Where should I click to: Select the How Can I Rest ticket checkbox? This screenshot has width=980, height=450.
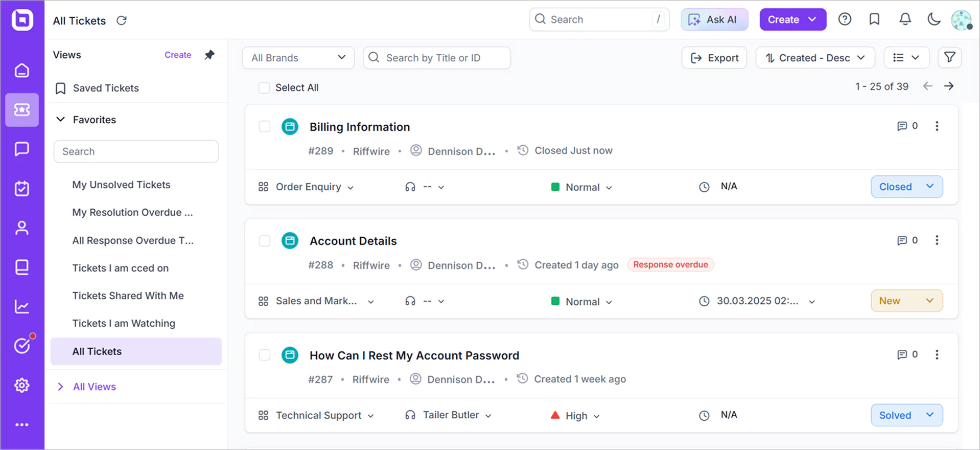tap(265, 355)
